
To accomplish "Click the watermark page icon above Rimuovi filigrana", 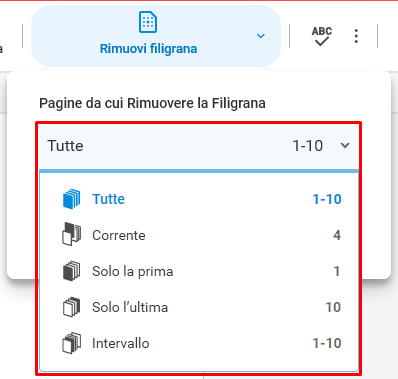I will pos(148,22).
